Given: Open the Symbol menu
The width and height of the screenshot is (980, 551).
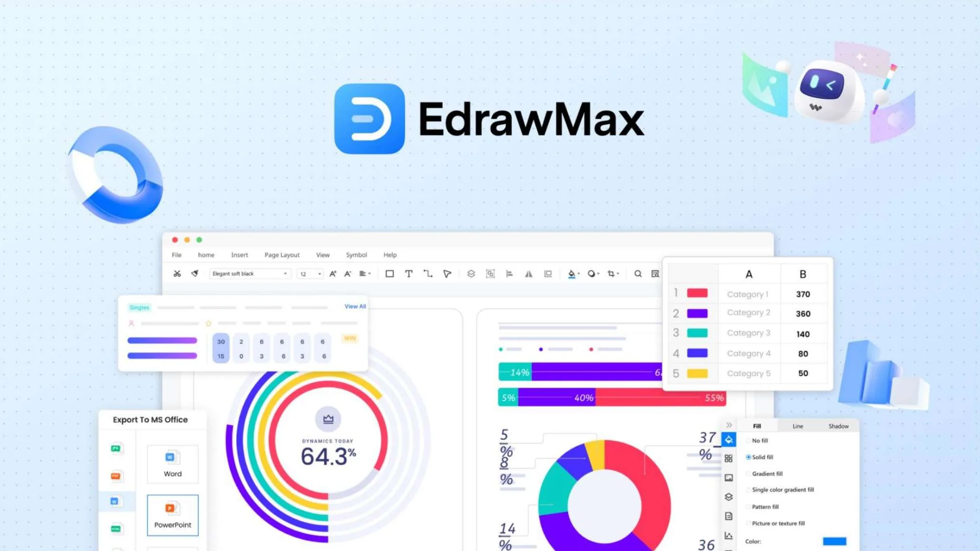Looking at the screenshot, I should pos(356,254).
